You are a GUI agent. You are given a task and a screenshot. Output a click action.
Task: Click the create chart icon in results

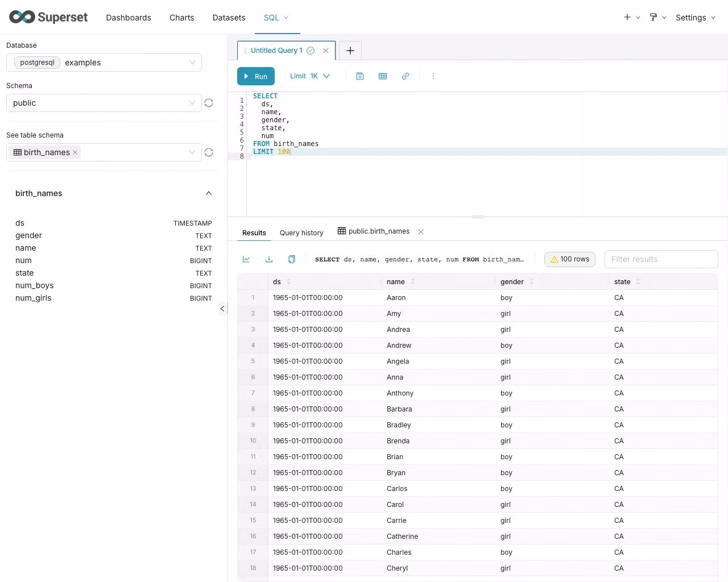click(x=246, y=259)
